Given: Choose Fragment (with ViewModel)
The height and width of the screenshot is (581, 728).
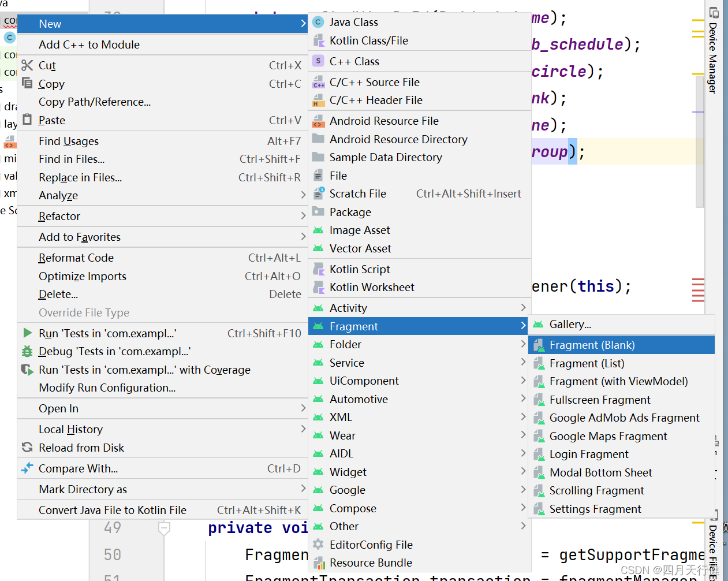Looking at the screenshot, I should tap(621, 382).
